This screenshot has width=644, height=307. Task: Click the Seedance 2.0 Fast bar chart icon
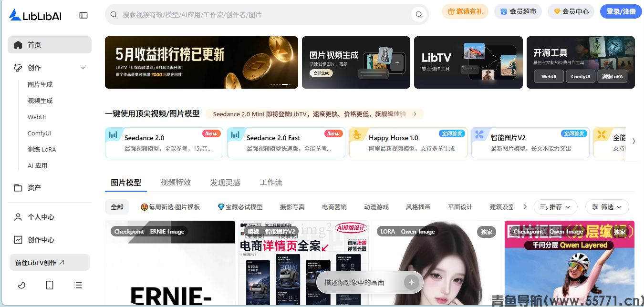pos(235,135)
